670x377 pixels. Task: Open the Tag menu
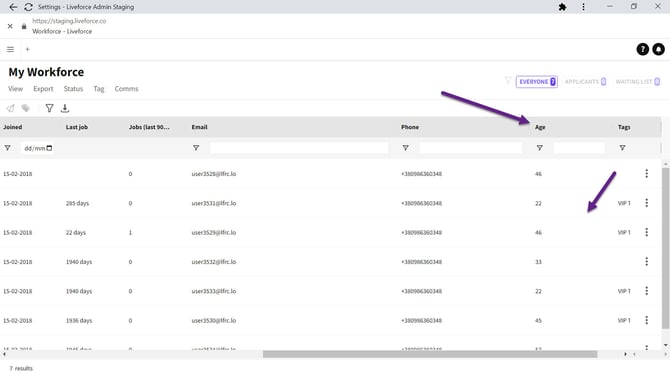(99, 89)
